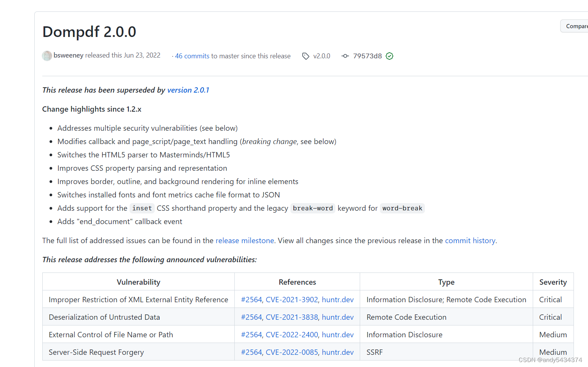Open the commit history link
588x367 pixels.
pyautogui.click(x=470, y=240)
